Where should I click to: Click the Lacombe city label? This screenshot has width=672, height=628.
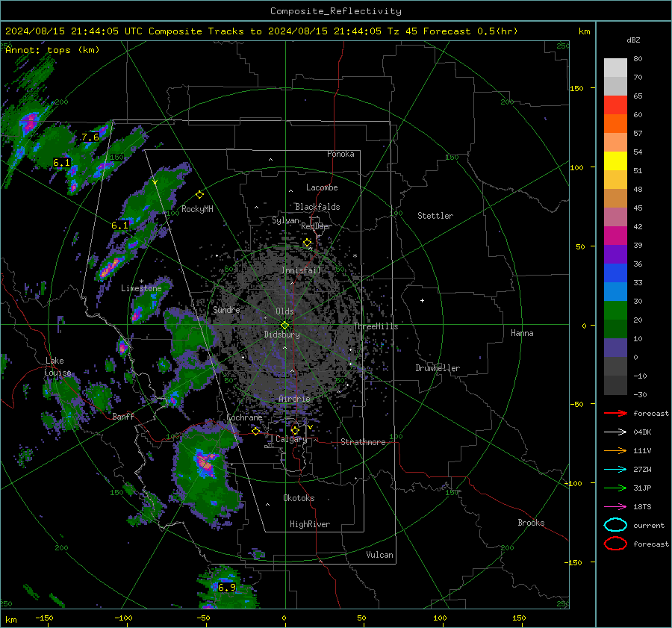[322, 187]
